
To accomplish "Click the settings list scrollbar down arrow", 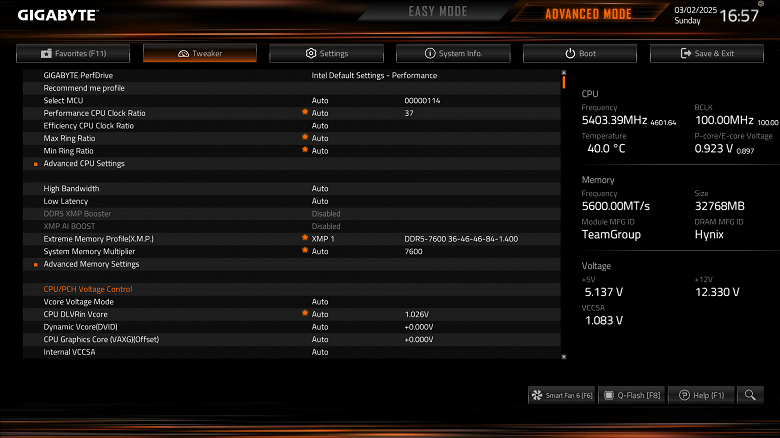I will (x=564, y=356).
